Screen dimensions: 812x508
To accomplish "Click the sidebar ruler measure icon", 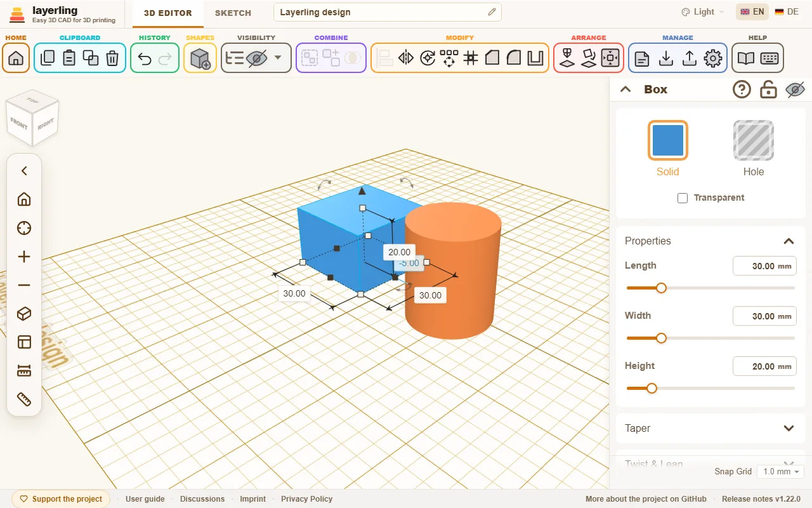I will click(24, 399).
